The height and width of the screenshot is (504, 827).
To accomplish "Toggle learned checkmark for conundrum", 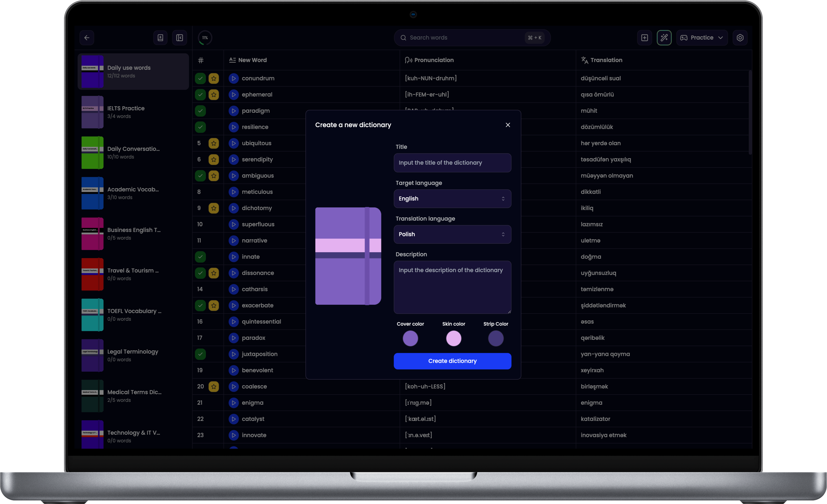I will point(200,79).
